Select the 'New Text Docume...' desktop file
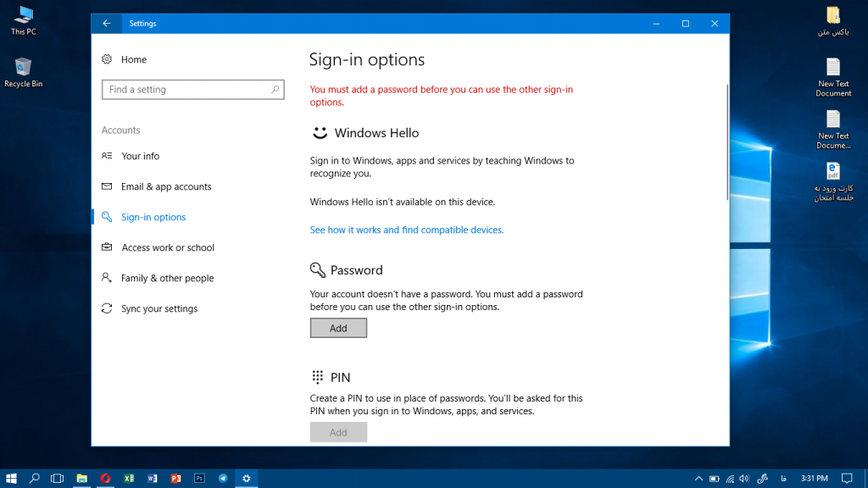The height and width of the screenshot is (488, 868). click(833, 130)
